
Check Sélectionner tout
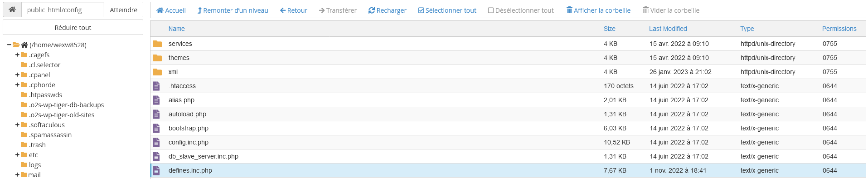click(x=447, y=10)
